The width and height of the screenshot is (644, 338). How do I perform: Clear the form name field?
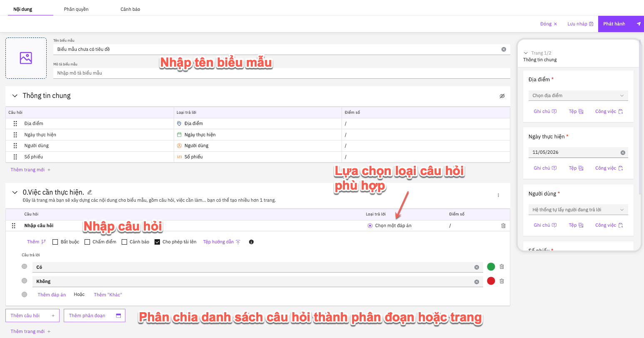(504, 49)
